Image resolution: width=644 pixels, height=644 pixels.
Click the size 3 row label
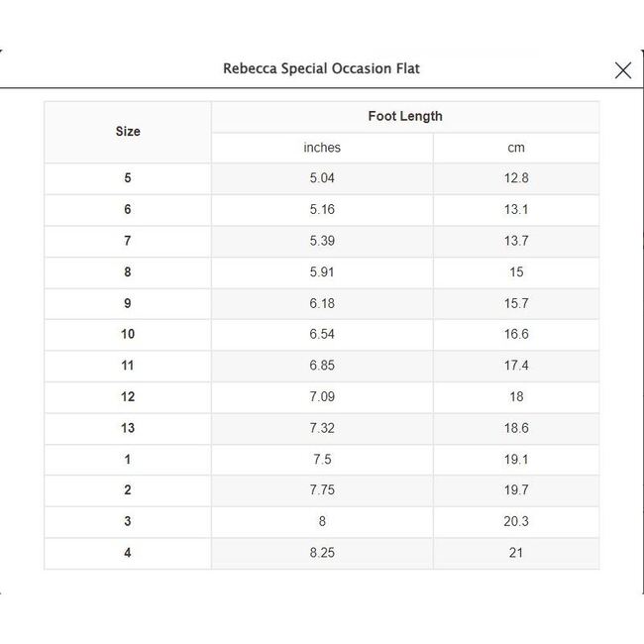coord(128,522)
